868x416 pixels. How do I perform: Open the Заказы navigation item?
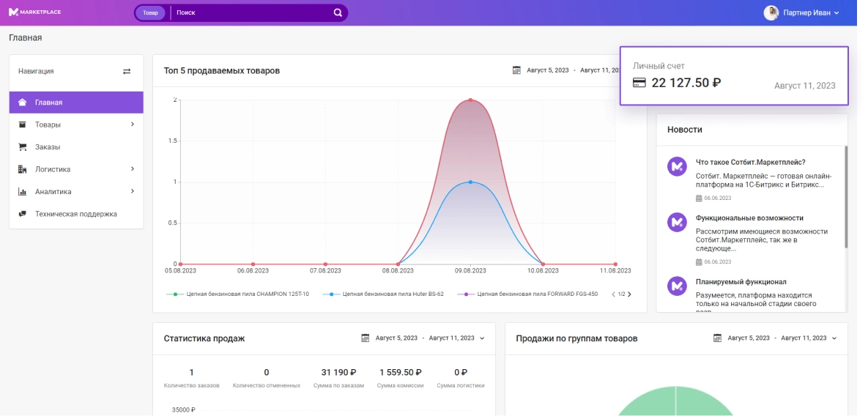click(76, 147)
